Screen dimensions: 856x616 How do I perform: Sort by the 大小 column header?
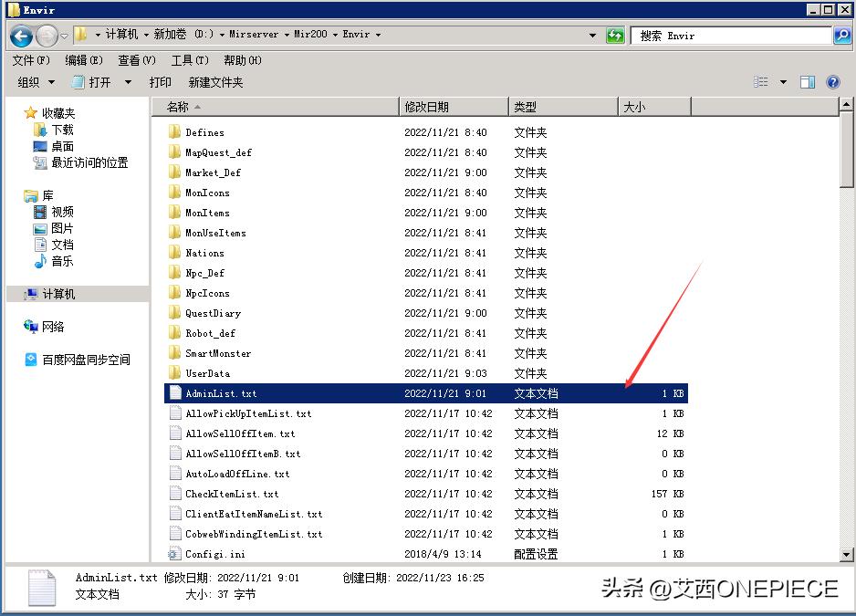(x=655, y=107)
